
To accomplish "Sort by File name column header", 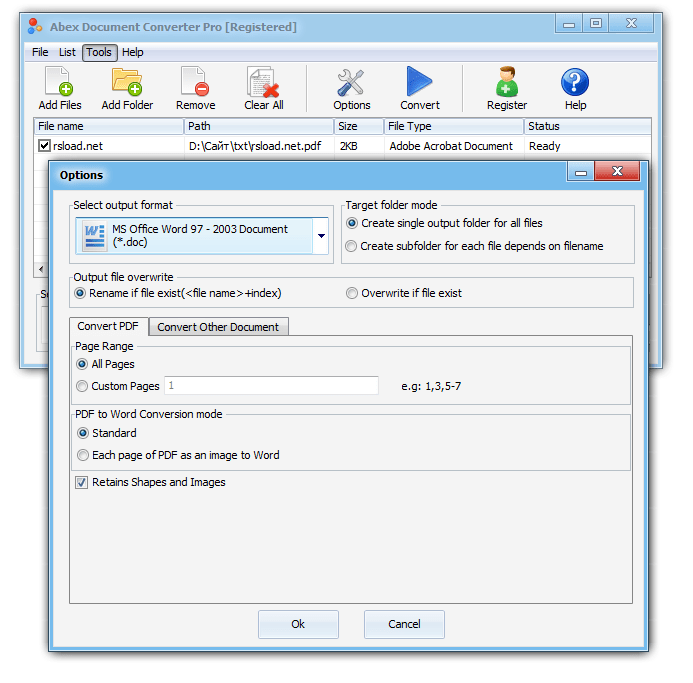I will pos(109,126).
